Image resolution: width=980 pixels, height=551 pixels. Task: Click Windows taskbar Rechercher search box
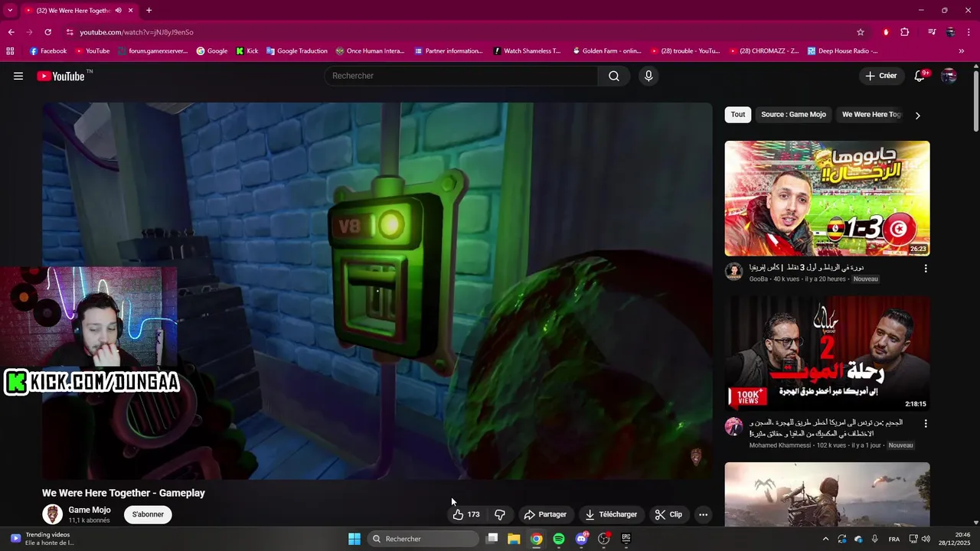423,539
